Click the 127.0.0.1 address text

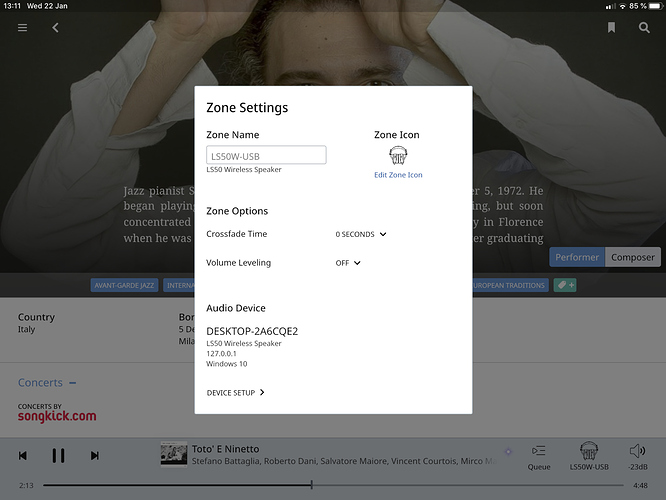point(221,353)
